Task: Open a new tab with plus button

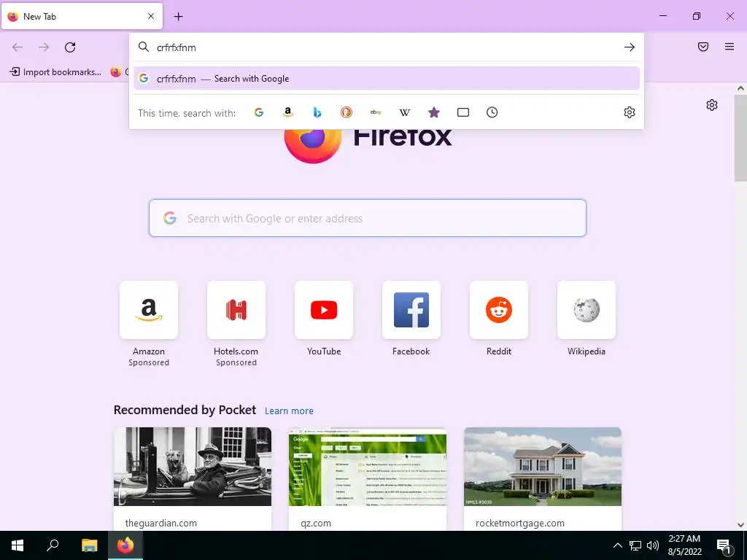Action: pyautogui.click(x=178, y=17)
